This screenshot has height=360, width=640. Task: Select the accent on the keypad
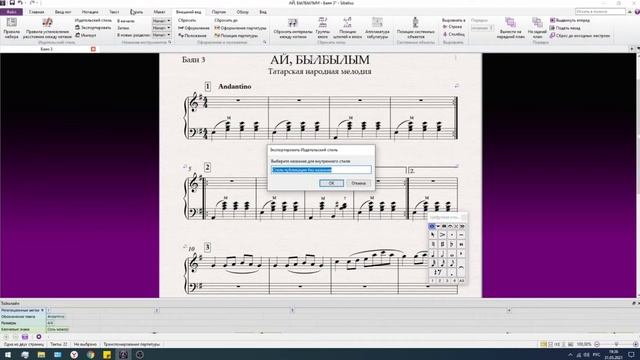point(442,235)
